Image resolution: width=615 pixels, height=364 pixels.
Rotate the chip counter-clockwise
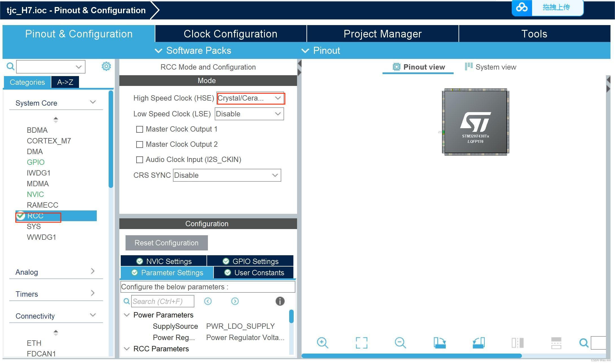tap(478, 343)
